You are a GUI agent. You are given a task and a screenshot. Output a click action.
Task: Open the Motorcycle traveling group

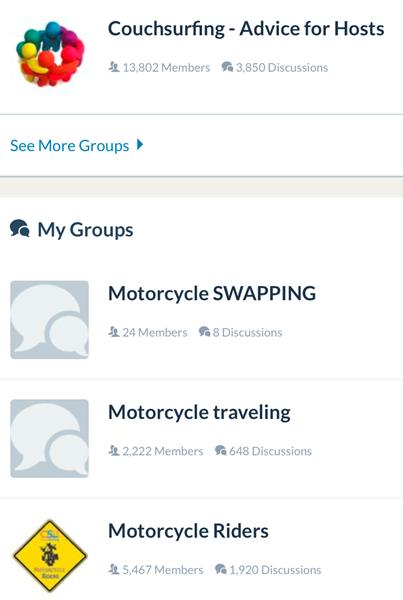pyautogui.click(x=199, y=412)
